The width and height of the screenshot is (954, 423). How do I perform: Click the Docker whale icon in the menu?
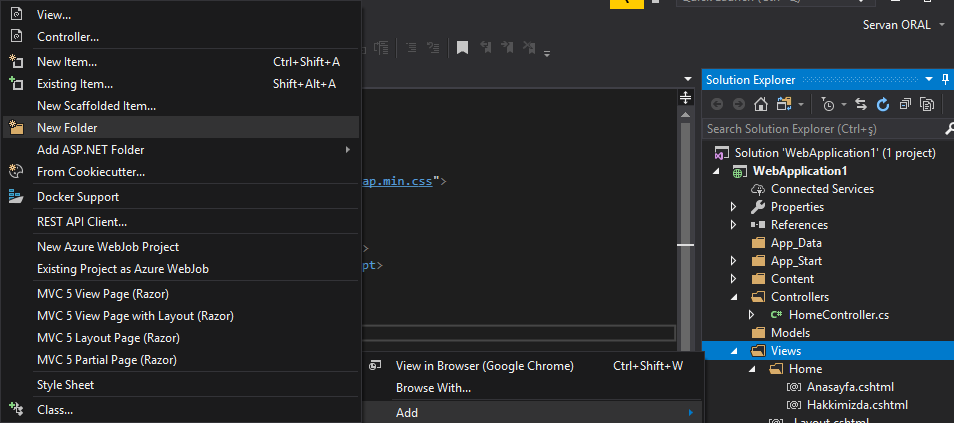pos(16,197)
